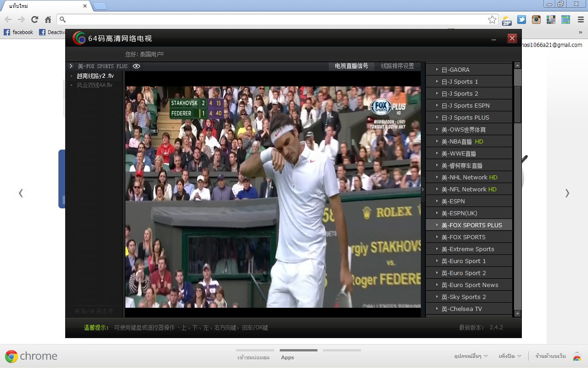This screenshot has height=368, width=588.
Task: Open the Chrome hamburger menu
Action: pyautogui.click(x=580, y=19)
